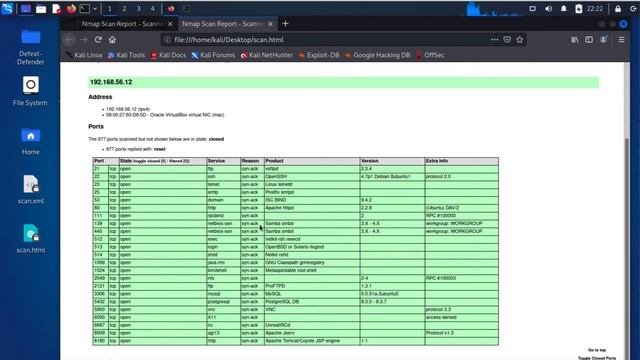Go back in browser history

click(70, 40)
